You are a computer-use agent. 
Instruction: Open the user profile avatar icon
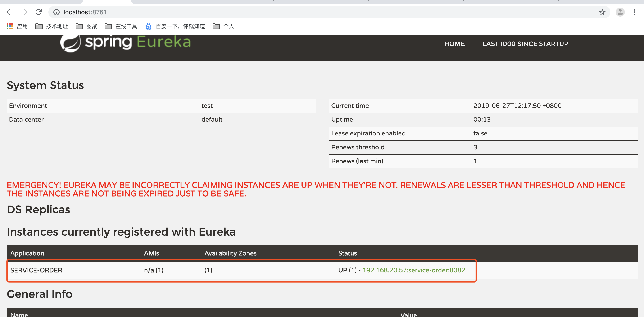[620, 12]
